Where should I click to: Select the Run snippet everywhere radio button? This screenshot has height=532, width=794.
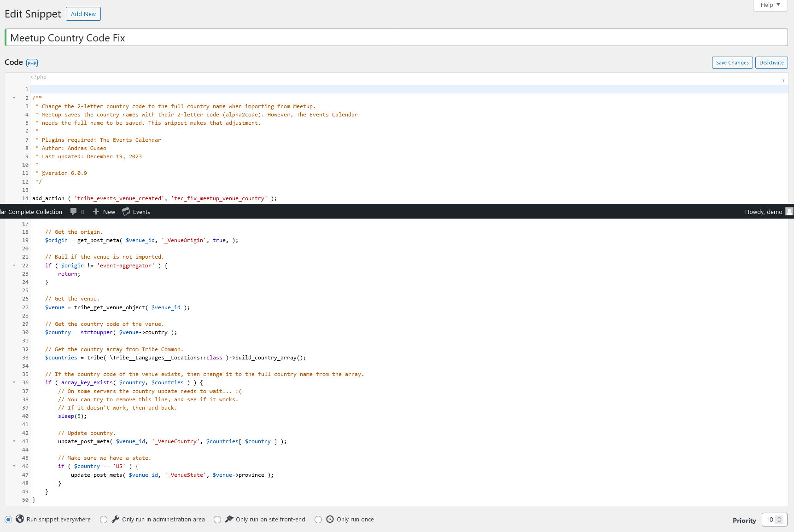point(8,519)
